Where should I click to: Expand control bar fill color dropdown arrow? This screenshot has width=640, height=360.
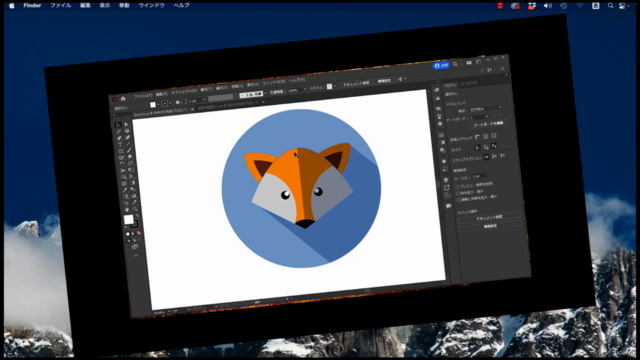tap(158, 104)
